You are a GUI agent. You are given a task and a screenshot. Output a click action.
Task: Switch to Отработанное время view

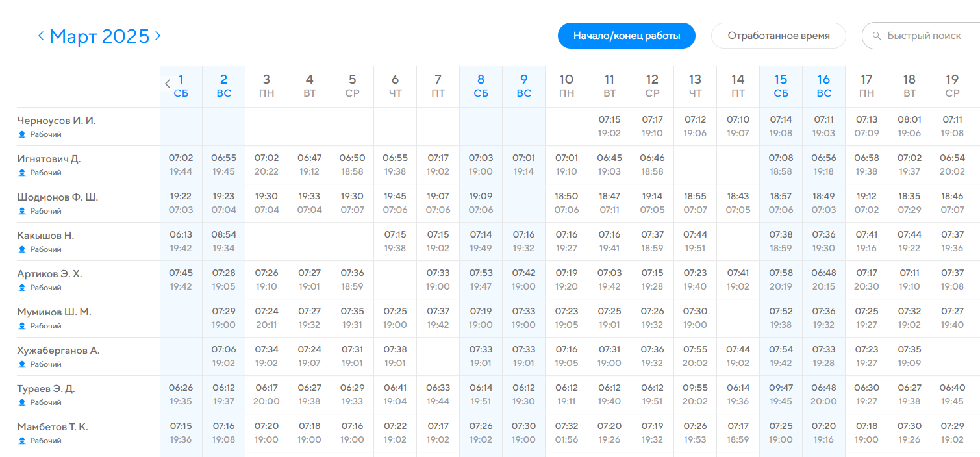coord(779,36)
